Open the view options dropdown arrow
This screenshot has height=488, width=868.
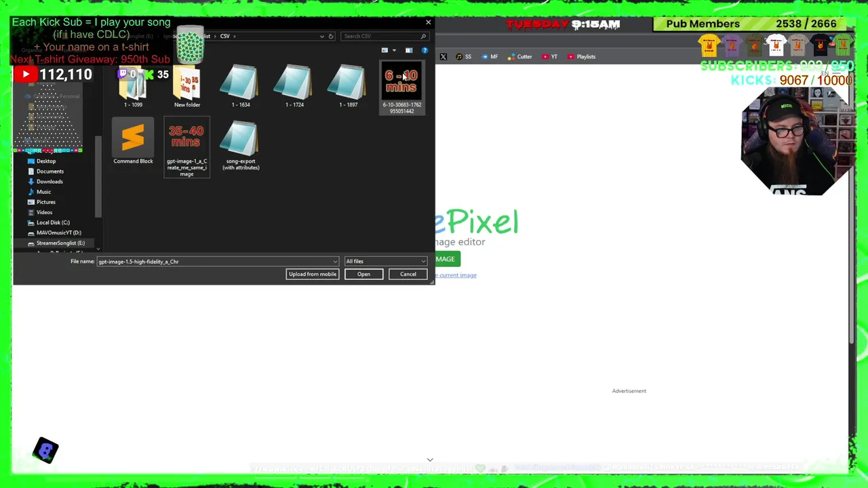click(394, 51)
